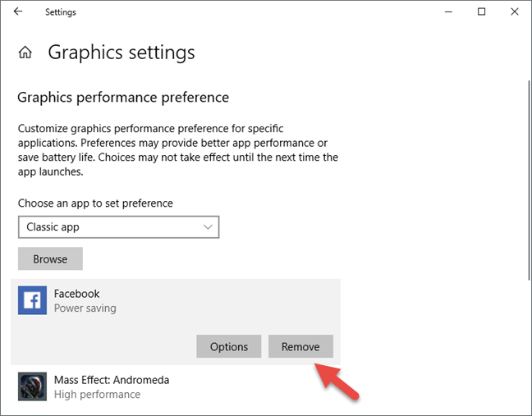Click the Facebook app icon
Image resolution: width=532 pixels, height=416 pixels.
tap(32, 300)
